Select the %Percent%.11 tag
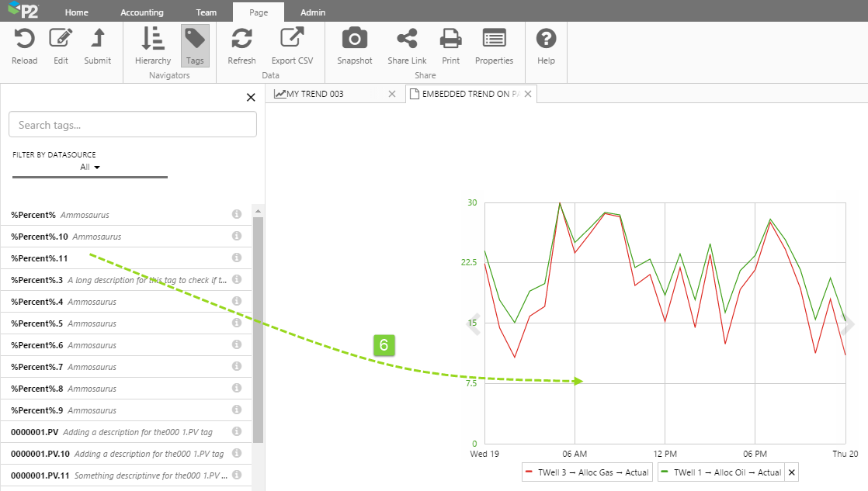 coord(40,258)
